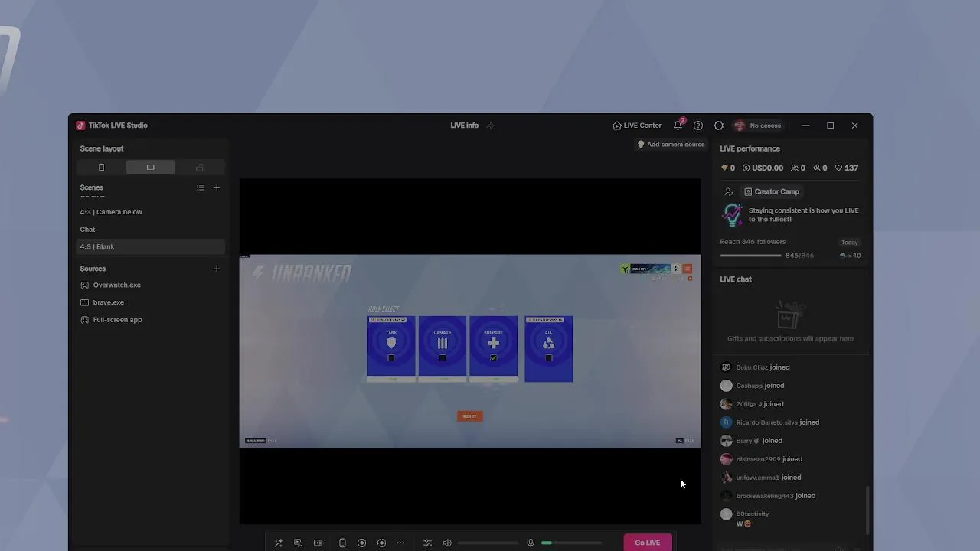
Task: Click the video clip icon in bottom toolbar
Action: (x=318, y=543)
